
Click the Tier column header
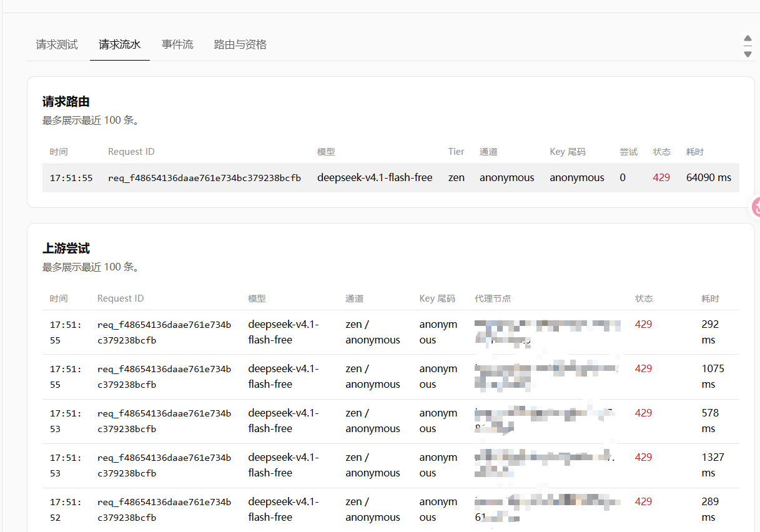(x=456, y=152)
